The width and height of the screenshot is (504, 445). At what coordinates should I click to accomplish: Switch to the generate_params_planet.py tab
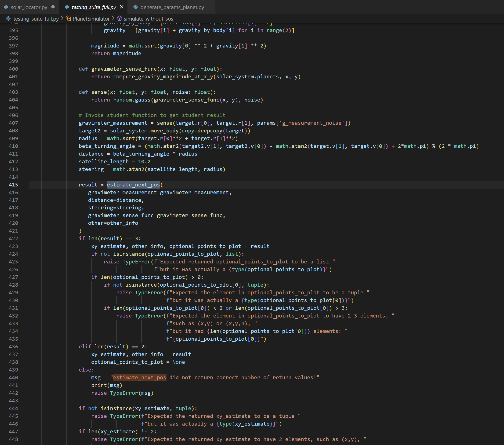(172, 7)
